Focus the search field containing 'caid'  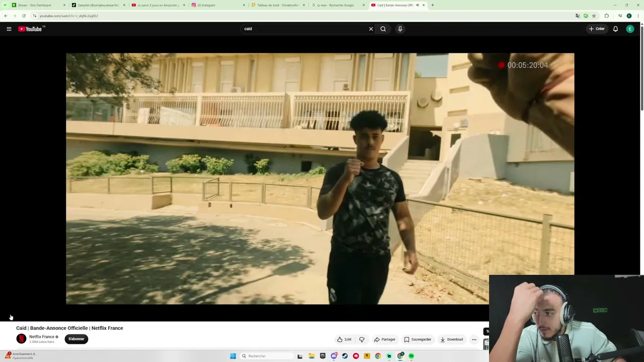tap(304, 29)
